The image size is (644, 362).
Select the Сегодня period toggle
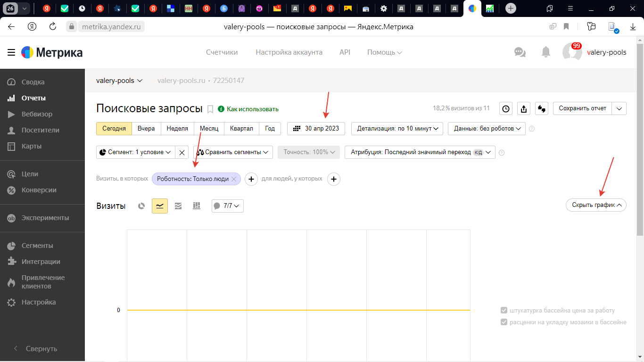(x=114, y=129)
